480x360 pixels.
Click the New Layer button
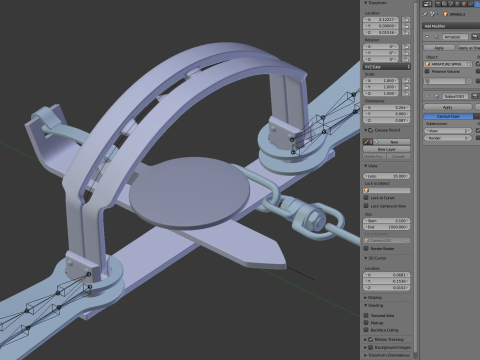pos(387,149)
